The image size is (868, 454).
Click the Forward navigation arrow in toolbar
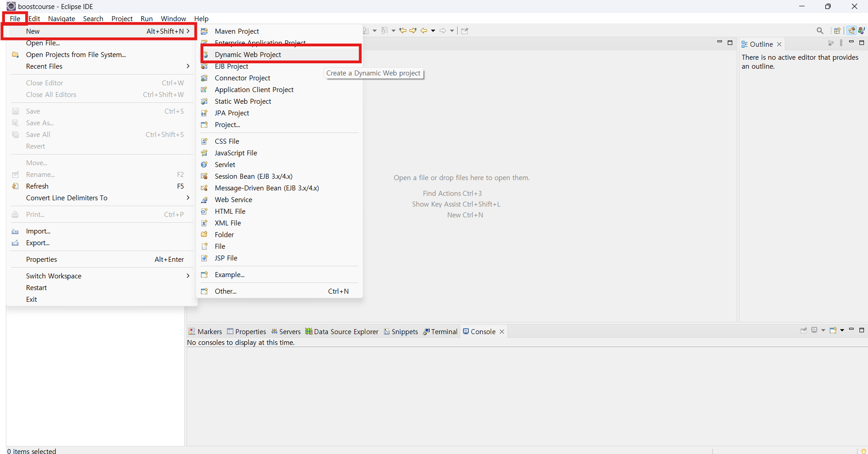(443, 31)
